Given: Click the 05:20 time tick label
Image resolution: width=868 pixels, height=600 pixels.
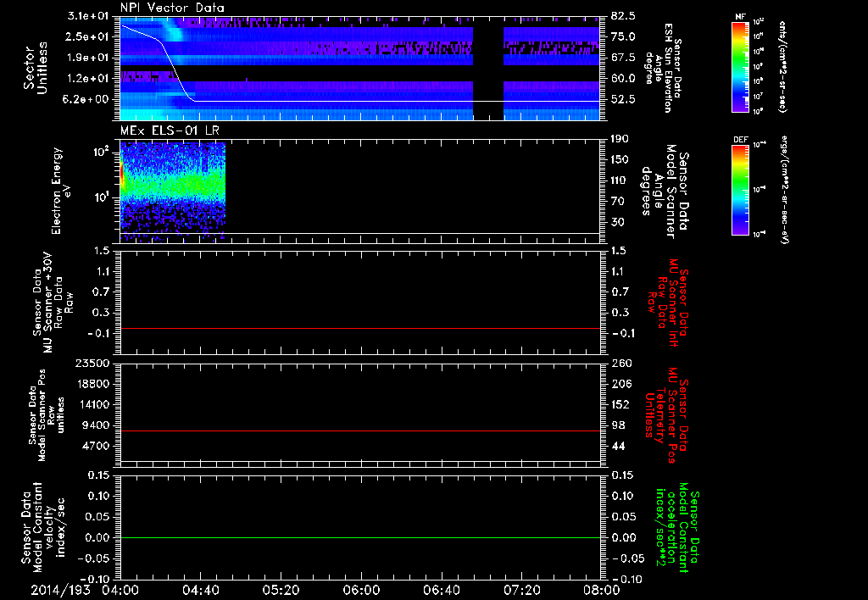Looking at the screenshot, I should coord(281,590).
